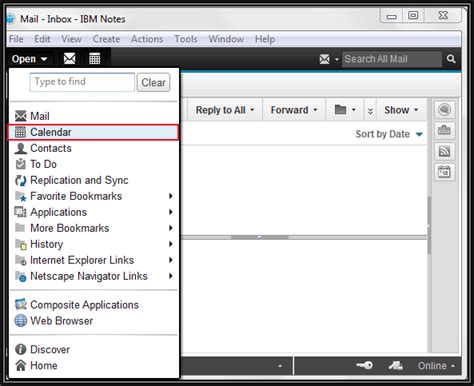The height and width of the screenshot is (386, 474).
Task: Open the Help menu
Action: point(265,39)
